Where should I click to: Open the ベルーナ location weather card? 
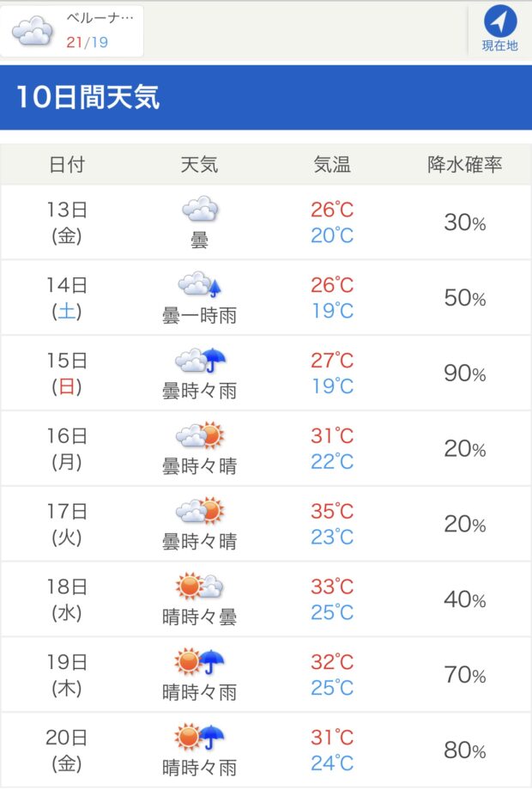72,31
